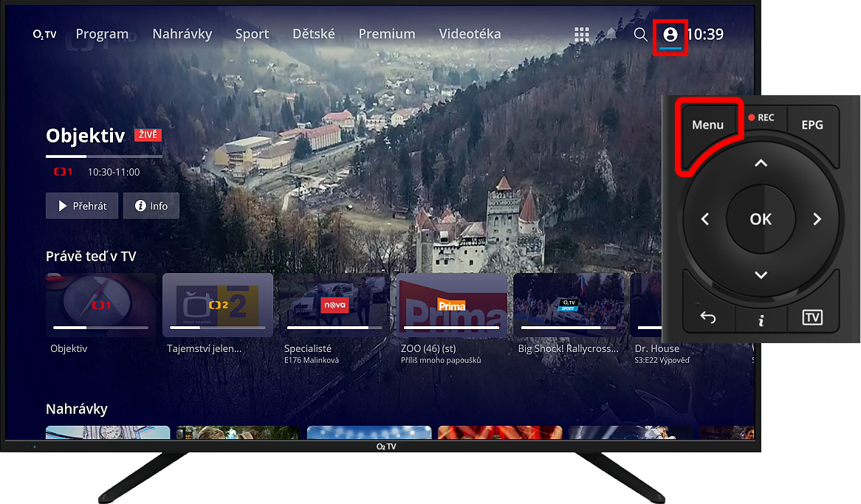Switch to the Sport section
861x504 pixels.
[x=252, y=34]
